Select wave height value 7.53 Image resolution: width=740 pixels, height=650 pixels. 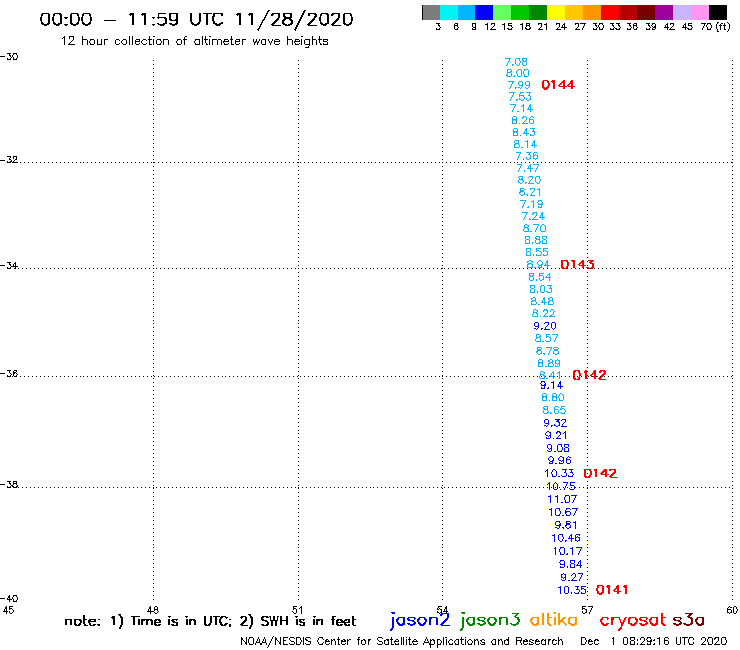tap(520, 97)
